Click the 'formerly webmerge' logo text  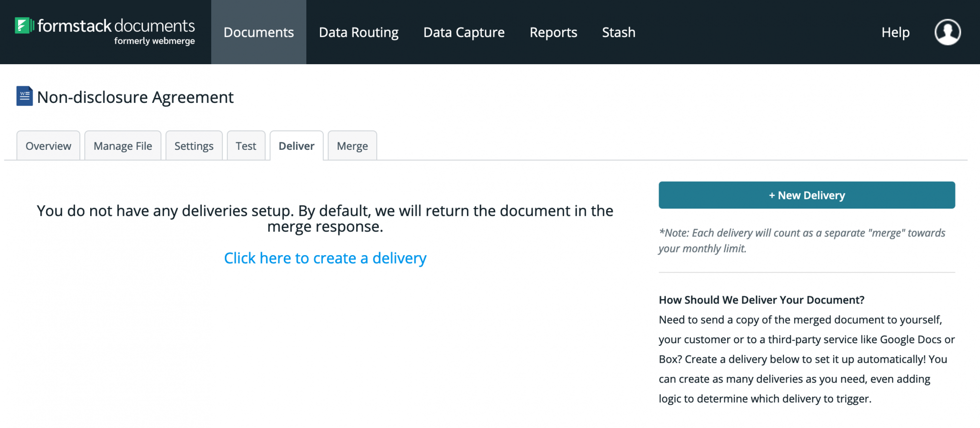(x=154, y=41)
